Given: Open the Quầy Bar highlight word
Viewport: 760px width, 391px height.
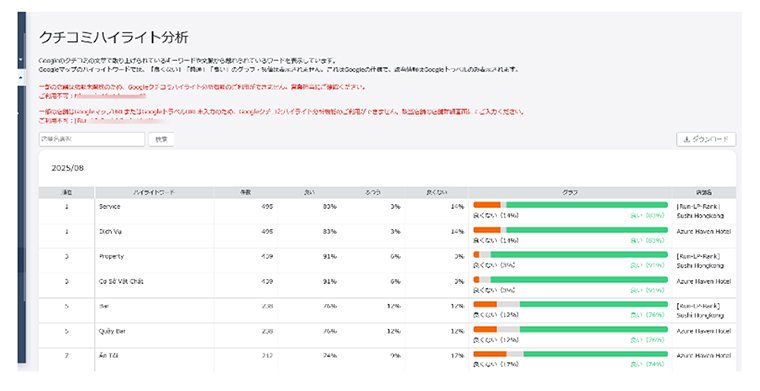Looking at the screenshot, I should pyautogui.click(x=113, y=331).
